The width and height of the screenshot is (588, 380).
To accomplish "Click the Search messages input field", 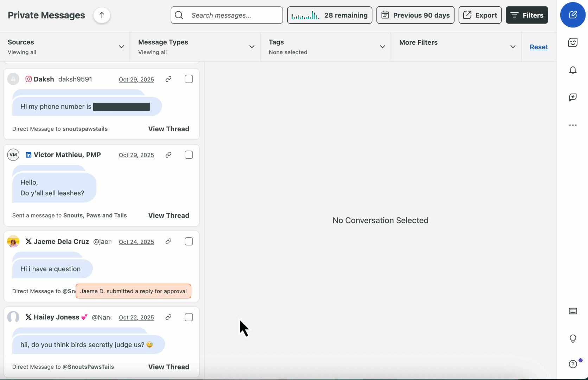I will click(232, 15).
